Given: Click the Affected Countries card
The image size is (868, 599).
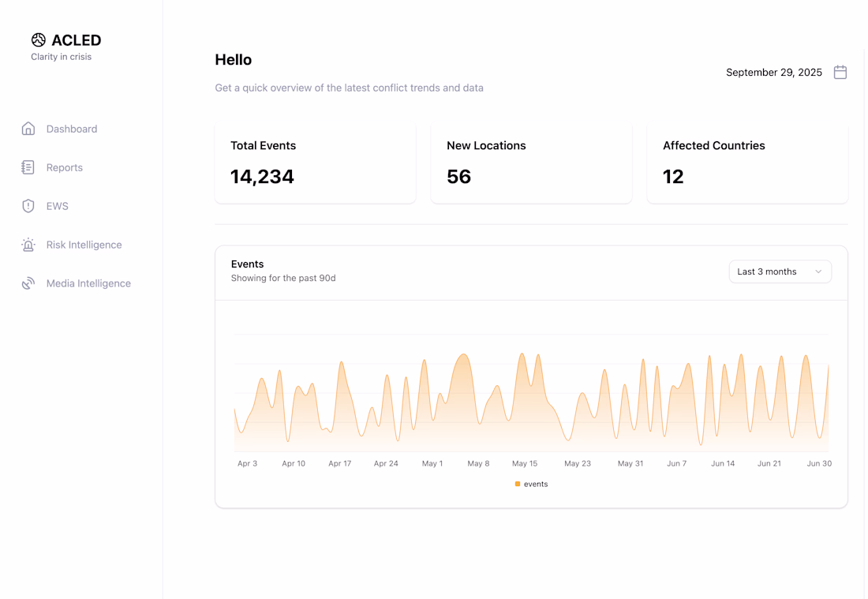Looking at the screenshot, I should (x=747, y=163).
